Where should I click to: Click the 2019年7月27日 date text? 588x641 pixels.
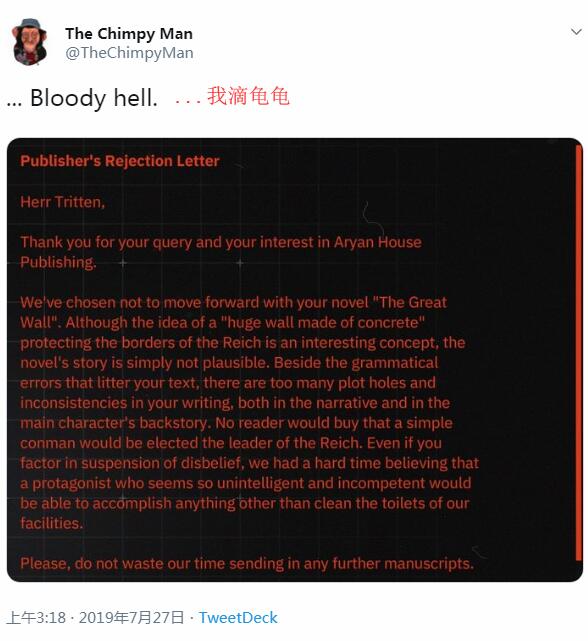(131, 617)
